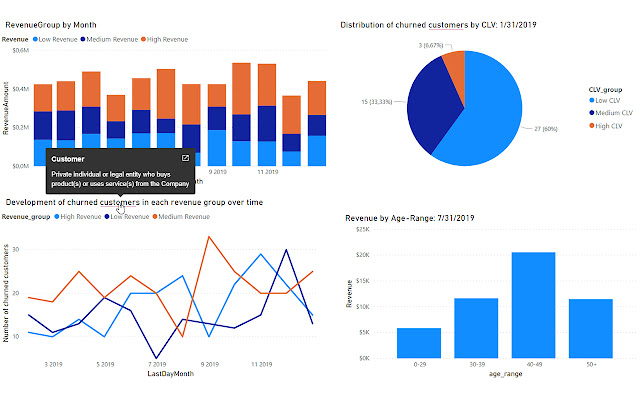Click the 'LastDayMonth' axis title

point(171,373)
